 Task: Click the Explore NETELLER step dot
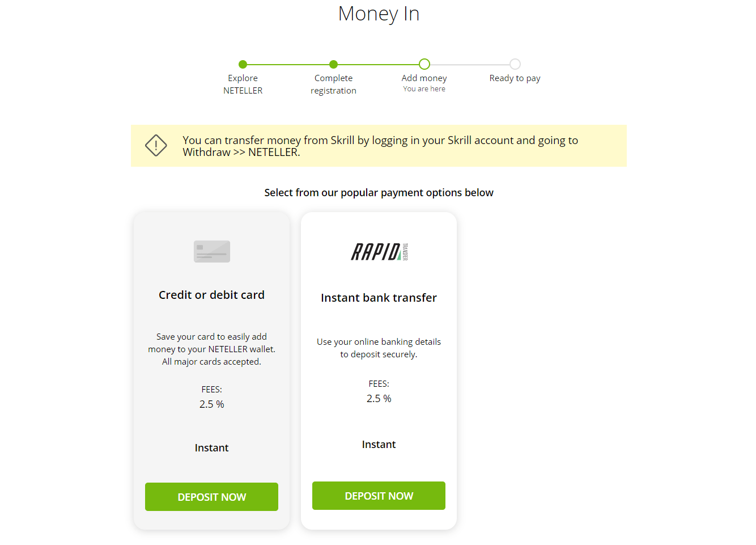243,65
